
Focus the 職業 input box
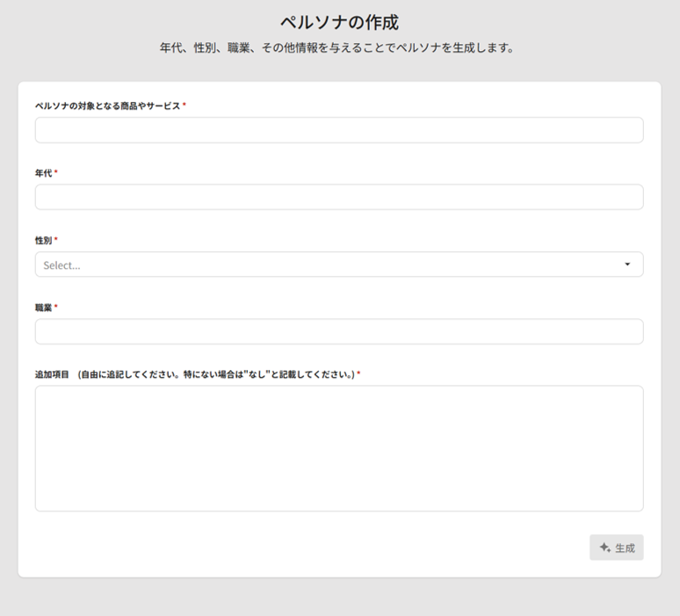pyautogui.click(x=339, y=331)
